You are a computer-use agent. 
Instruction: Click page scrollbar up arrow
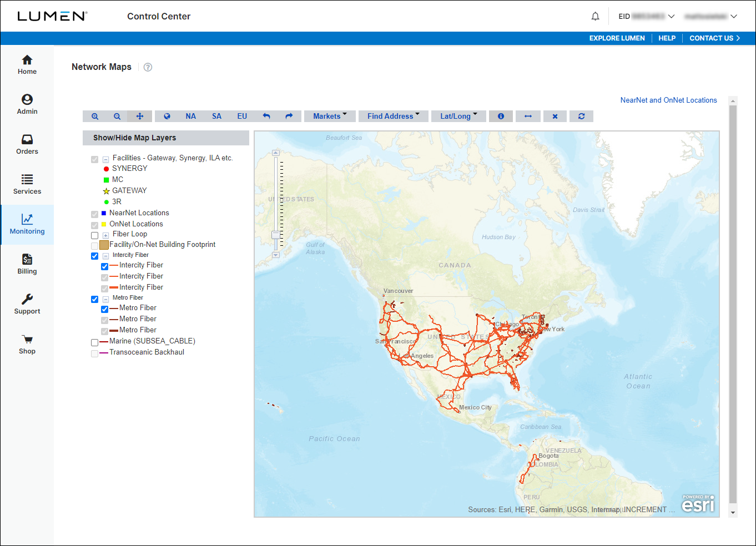(733, 101)
